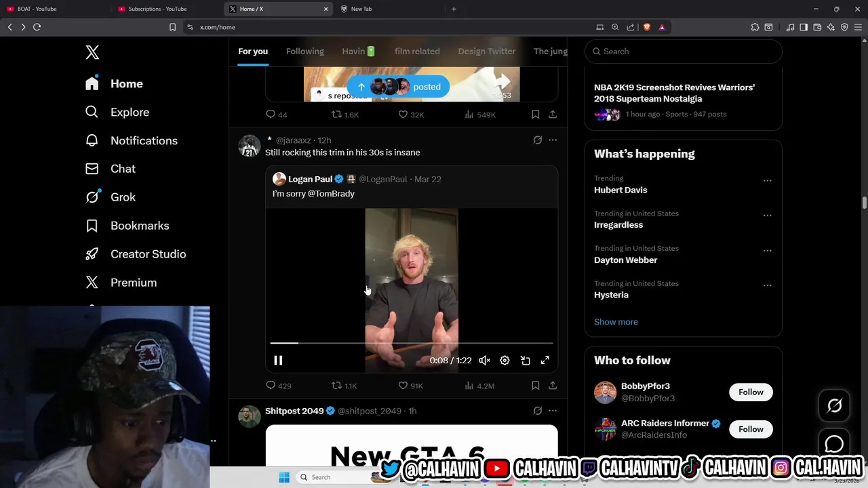The height and width of the screenshot is (488, 868).
Task: Switch to the Havin list tab
Action: tap(359, 51)
